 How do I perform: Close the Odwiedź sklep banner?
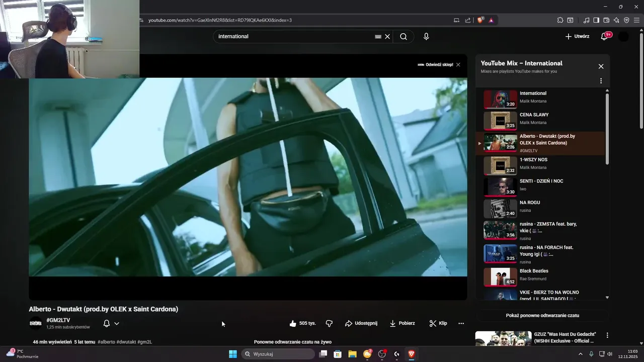(x=458, y=65)
